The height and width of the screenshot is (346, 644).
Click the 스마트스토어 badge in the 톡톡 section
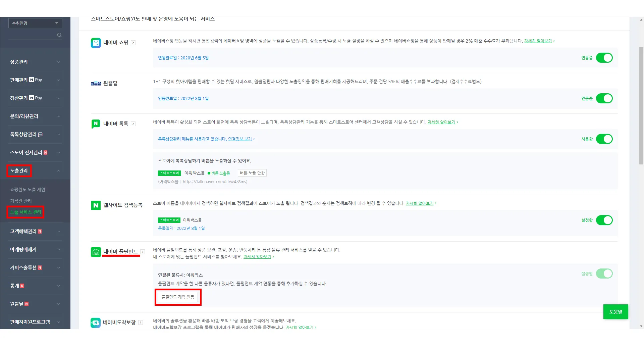tap(169, 173)
